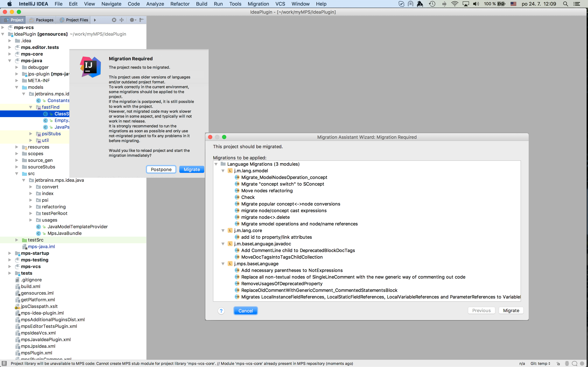This screenshot has width=588, height=367.
Task: Click the read-only lock icon in status bar
Action: [x=558, y=363]
